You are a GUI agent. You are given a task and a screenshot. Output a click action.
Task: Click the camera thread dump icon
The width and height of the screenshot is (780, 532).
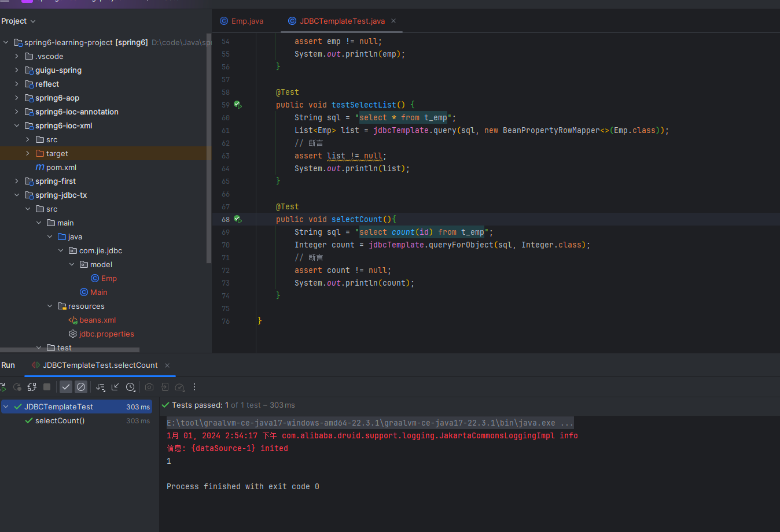(x=149, y=387)
